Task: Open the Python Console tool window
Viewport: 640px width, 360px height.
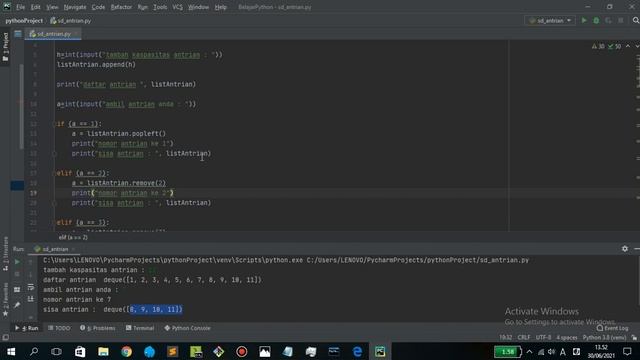Action: 187,328
